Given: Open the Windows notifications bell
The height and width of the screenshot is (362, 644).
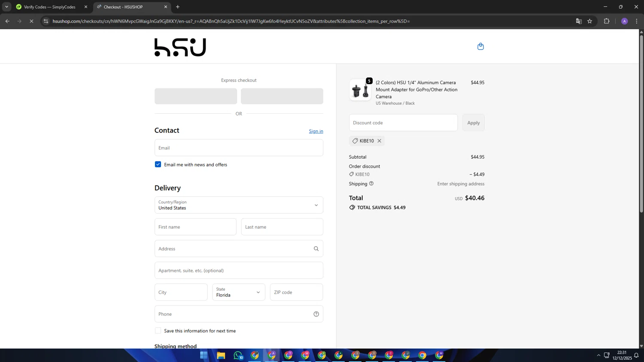Looking at the screenshot, I should click(x=636, y=355).
